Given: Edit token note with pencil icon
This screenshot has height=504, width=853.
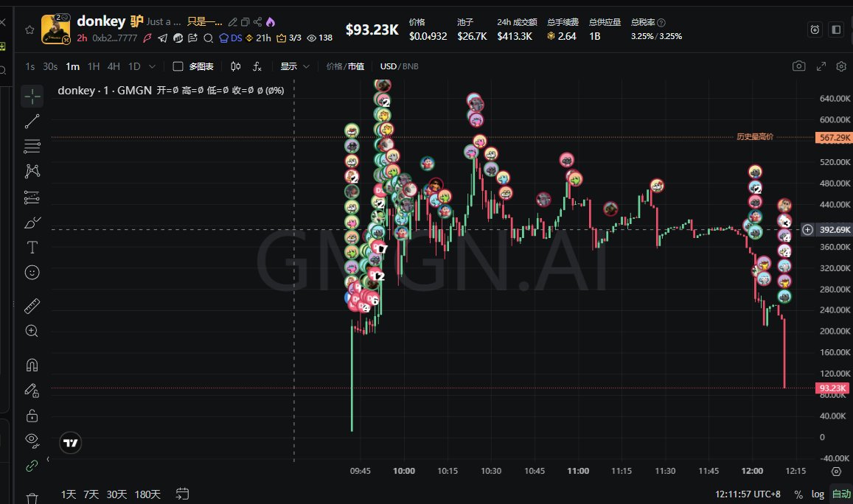Looking at the screenshot, I should click(x=233, y=22).
